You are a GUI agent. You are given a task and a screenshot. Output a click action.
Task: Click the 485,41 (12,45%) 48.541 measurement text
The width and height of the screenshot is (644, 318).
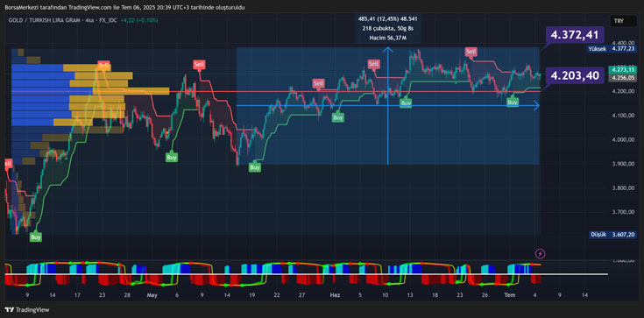[x=387, y=19]
